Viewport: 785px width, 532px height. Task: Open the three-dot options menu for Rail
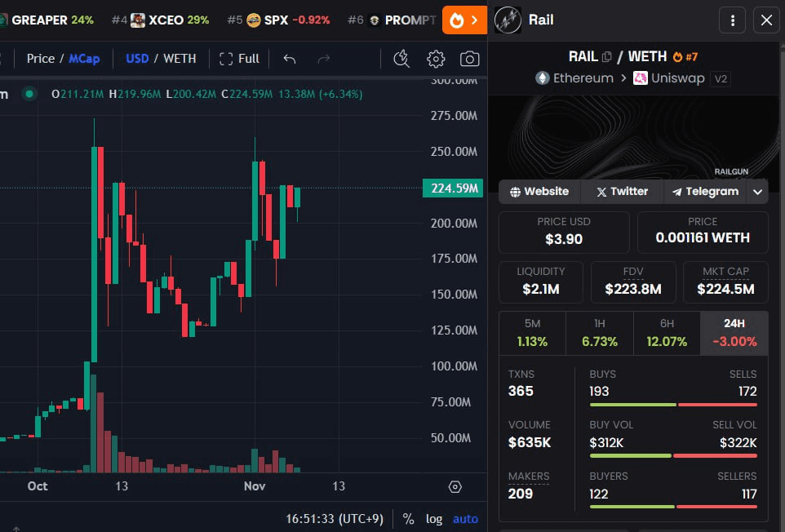point(732,20)
